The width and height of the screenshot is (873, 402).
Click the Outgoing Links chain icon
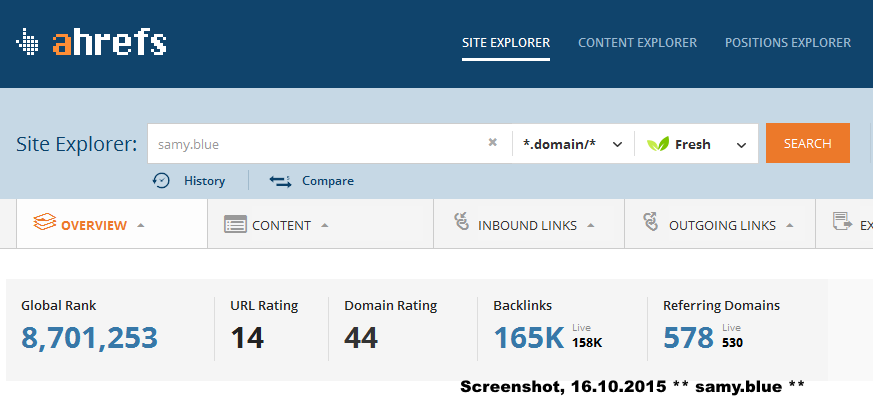click(x=651, y=221)
